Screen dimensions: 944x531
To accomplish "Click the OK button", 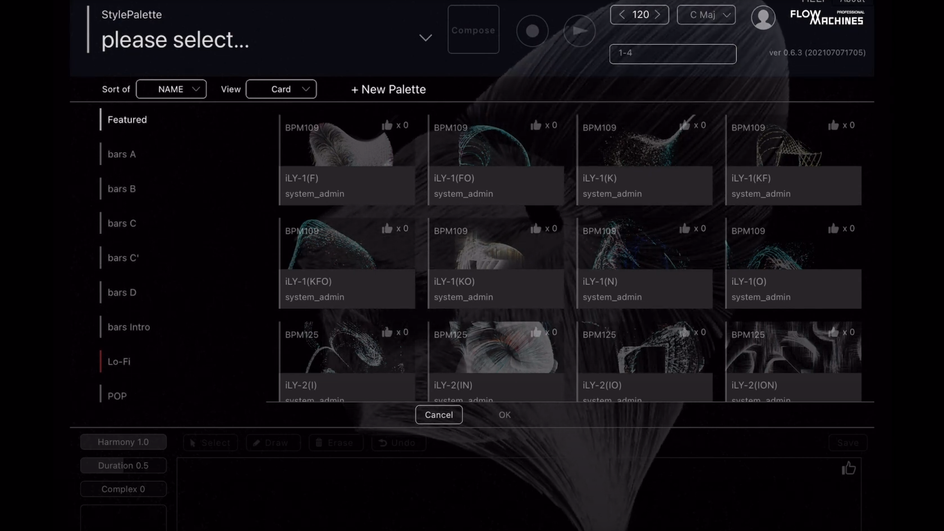I will (505, 415).
